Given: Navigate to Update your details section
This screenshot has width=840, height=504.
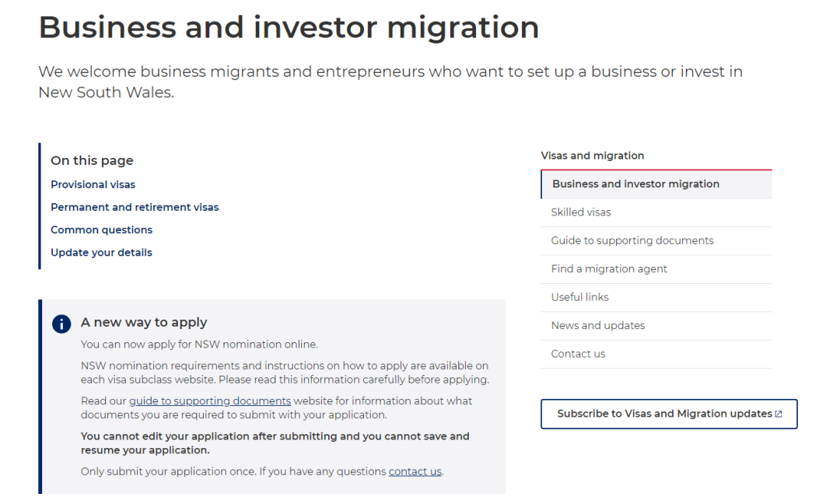Looking at the screenshot, I should pos(101,252).
